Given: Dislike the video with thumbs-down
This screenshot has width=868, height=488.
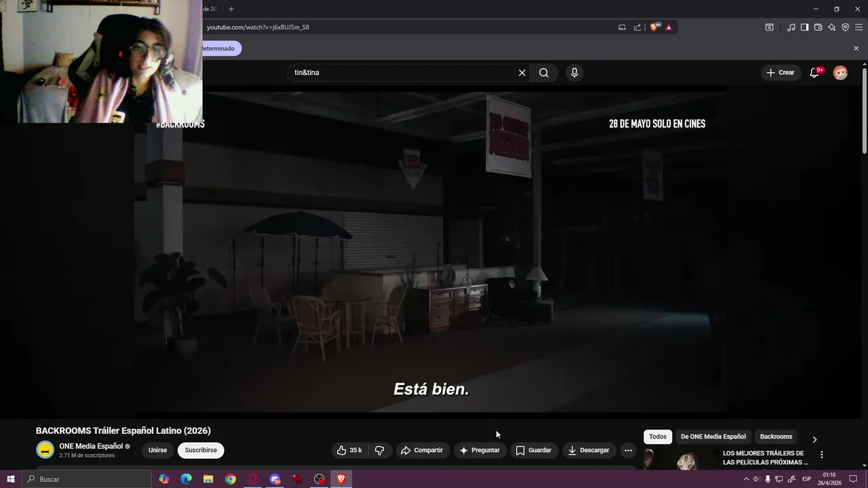Looking at the screenshot, I should click(x=380, y=450).
